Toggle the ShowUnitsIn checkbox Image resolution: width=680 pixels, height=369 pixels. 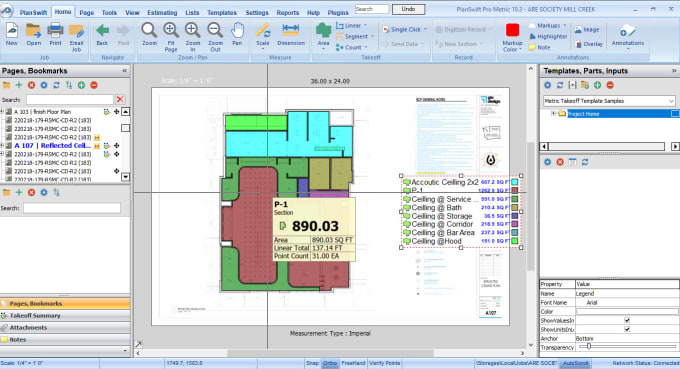click(x=627, y=329)
